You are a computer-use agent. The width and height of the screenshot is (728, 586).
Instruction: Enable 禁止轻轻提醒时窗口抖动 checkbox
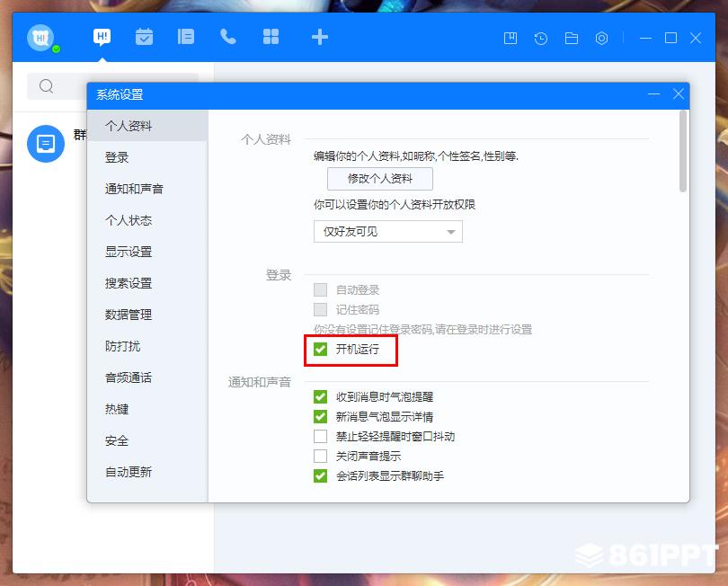tap(321, 436)
